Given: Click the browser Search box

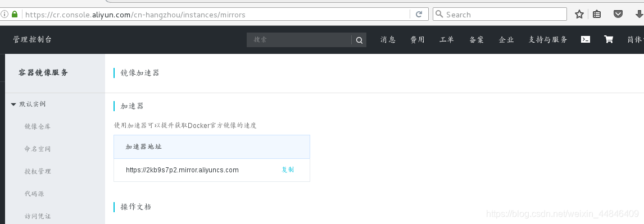Looking at the screenshot, I should tap(500, 15).
